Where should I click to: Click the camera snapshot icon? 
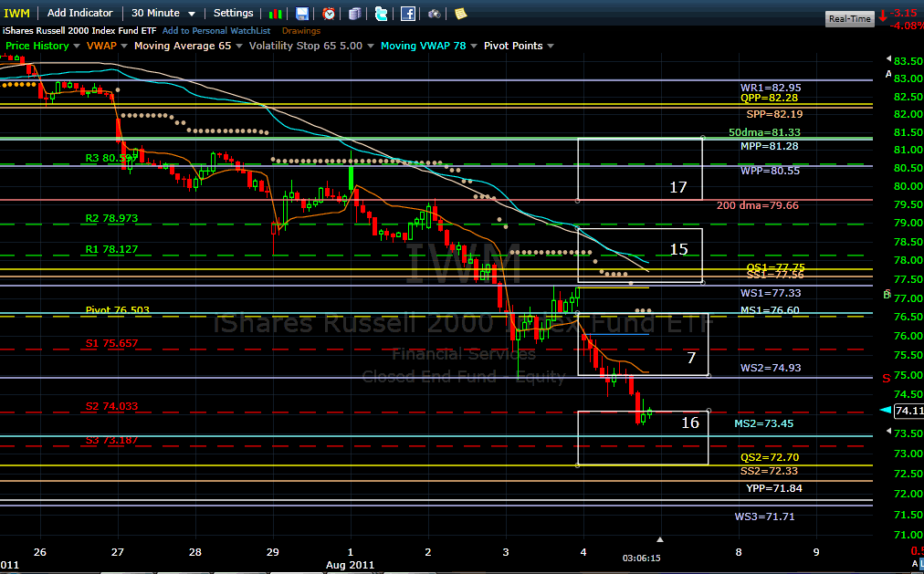tap(435, 14)
